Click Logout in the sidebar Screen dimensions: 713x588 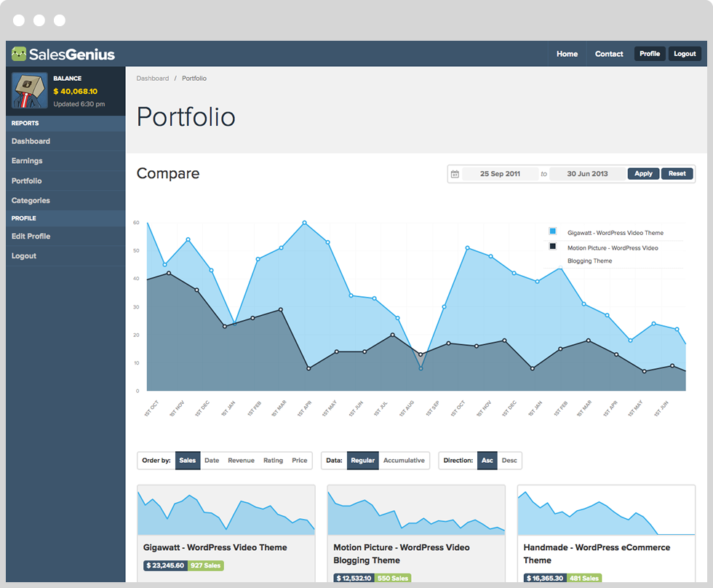[x=65, y=255]
